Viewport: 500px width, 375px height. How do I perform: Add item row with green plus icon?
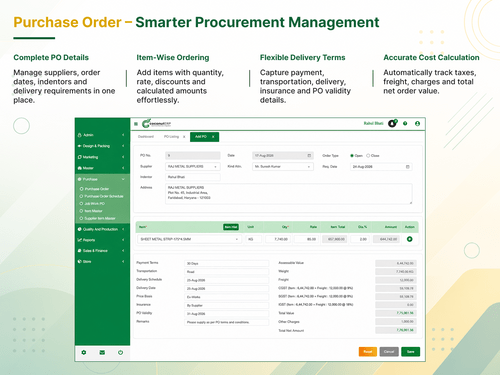410,239
